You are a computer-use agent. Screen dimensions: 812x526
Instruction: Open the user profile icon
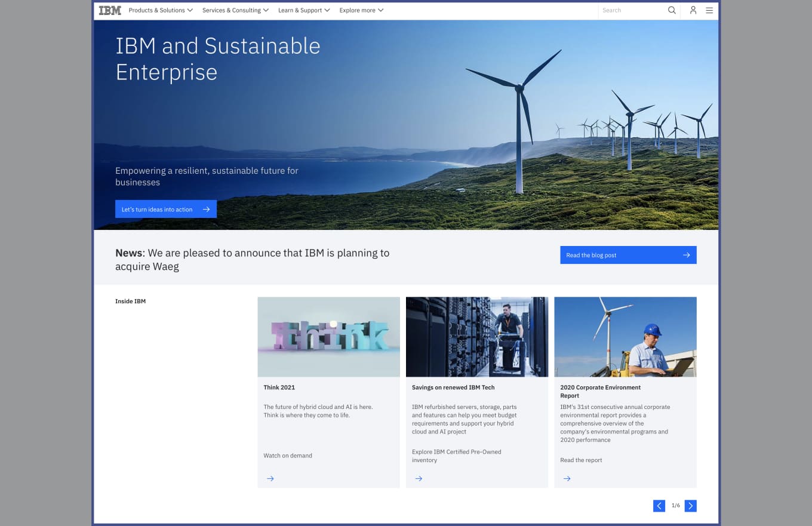[x=693, y=10]
